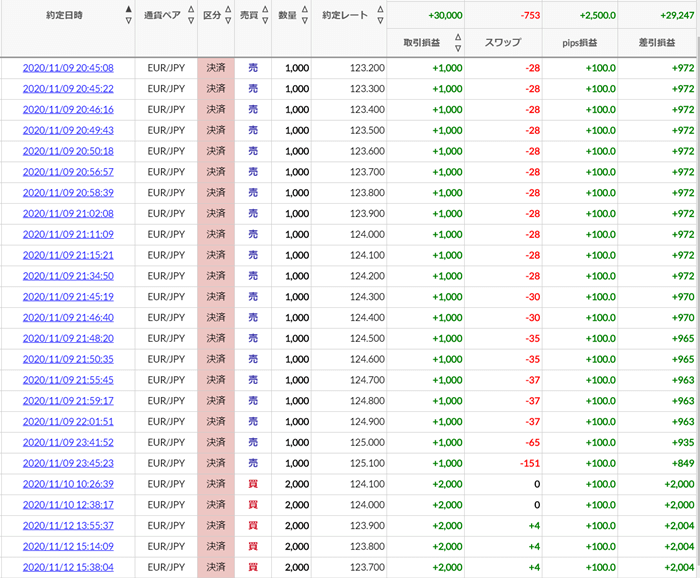Select swap cell -65
The height and width of the screenshot is (578, 700).
click(x=533, y=443)
